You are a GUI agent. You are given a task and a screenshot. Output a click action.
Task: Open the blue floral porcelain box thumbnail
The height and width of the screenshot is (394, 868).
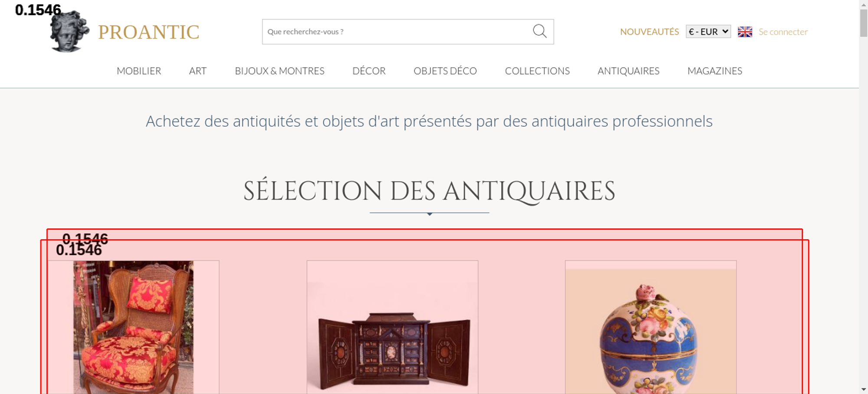651,327
